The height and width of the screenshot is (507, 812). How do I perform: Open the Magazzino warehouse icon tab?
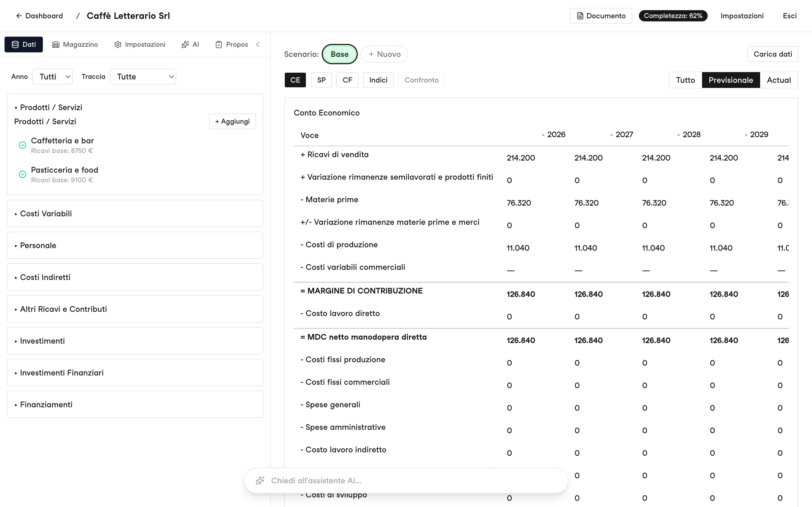[x=56, y=45]
